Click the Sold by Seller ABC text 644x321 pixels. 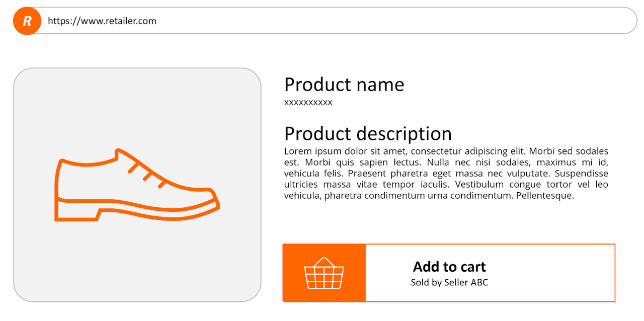coord(449,282)
